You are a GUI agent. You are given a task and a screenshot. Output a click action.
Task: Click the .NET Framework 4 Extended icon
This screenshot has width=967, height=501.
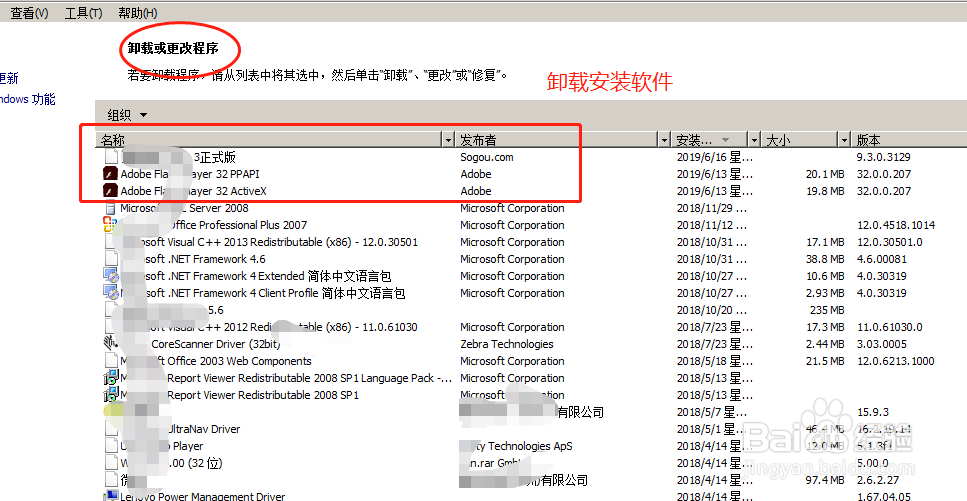click(110, 276)
